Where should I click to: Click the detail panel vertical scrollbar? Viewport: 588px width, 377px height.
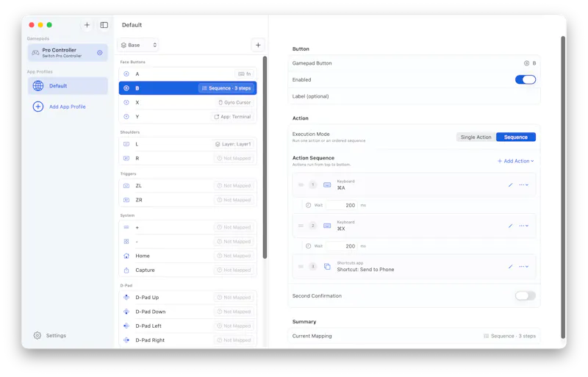[x=562, y=187]
